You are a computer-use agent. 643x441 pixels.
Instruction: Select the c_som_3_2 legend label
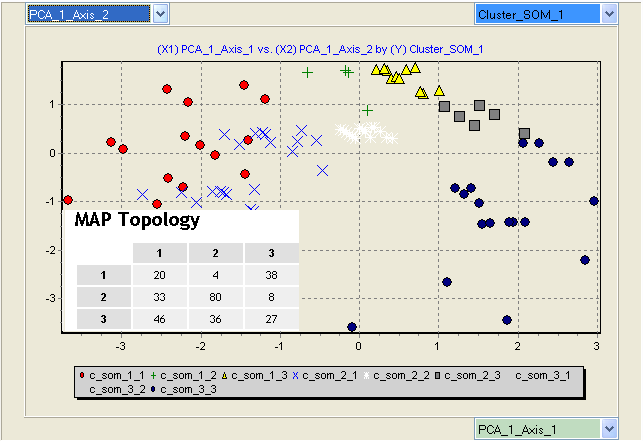[116, 387]
